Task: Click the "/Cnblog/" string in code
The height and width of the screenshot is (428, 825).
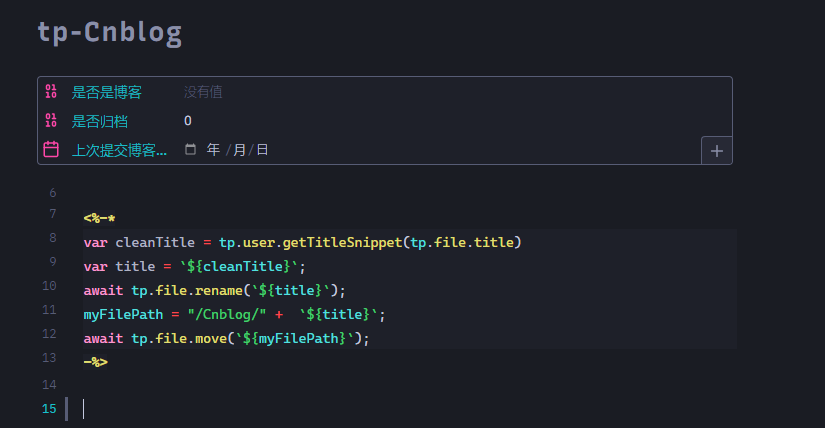Action: coord(220,314)
